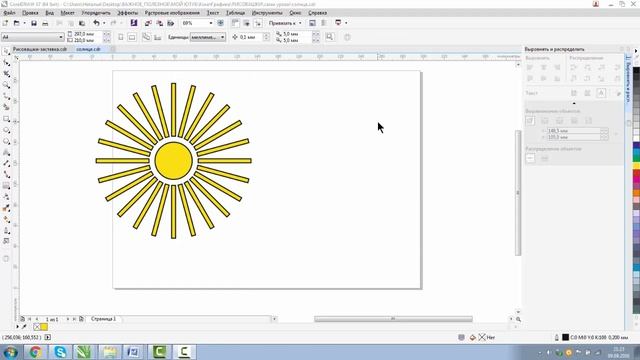
Task: Toggle rulers display in the toolbar
Action: tap(235, 23)
